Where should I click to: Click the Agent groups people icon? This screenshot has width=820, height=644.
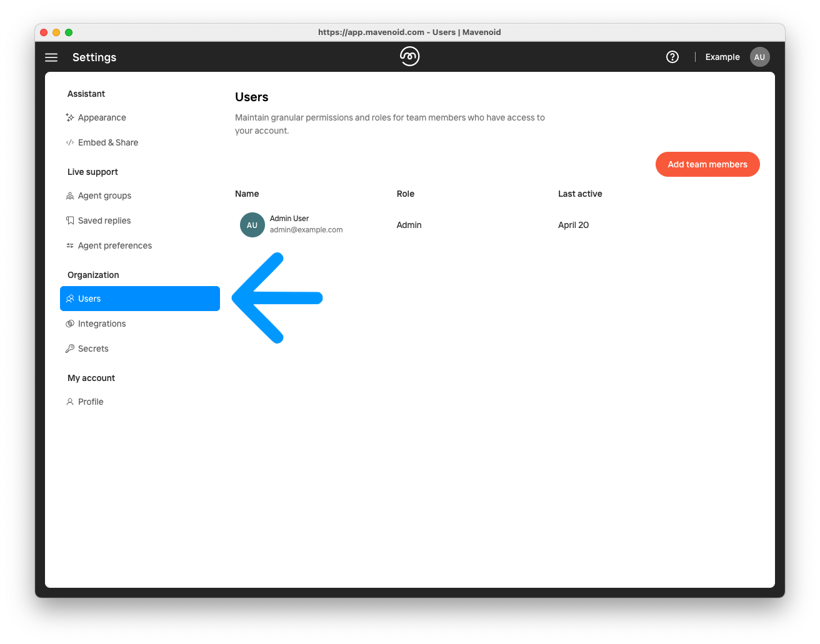(70, 196)
